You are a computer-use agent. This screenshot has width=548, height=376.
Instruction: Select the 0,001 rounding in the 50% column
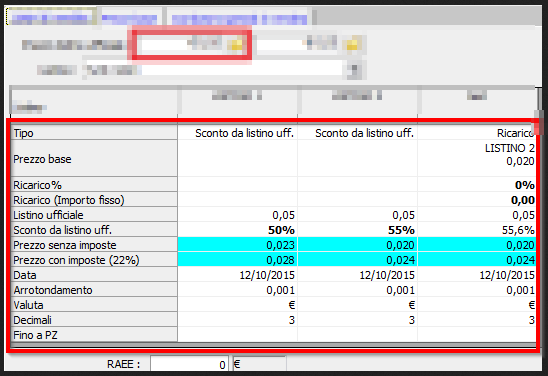(x=238, y=290)
